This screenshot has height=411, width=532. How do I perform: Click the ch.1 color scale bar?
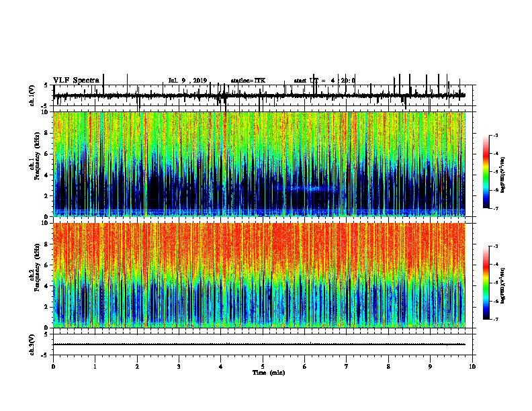[486, 171]
